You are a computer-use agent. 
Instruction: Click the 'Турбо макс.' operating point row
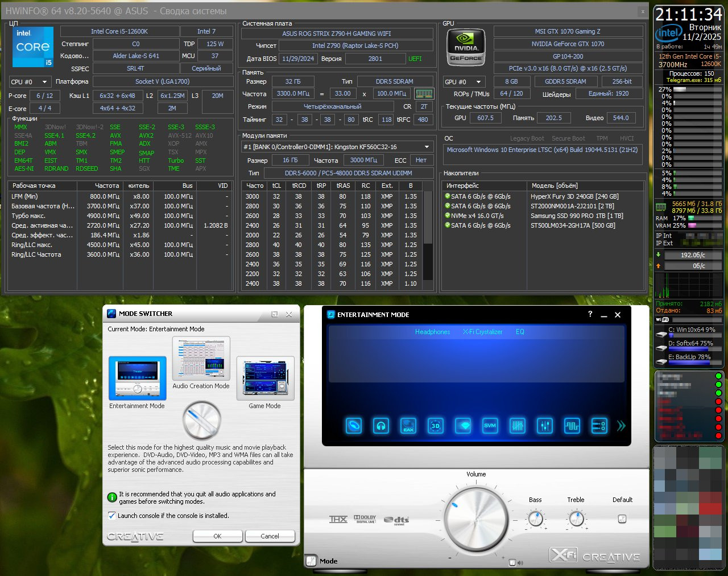click(119, 216)
